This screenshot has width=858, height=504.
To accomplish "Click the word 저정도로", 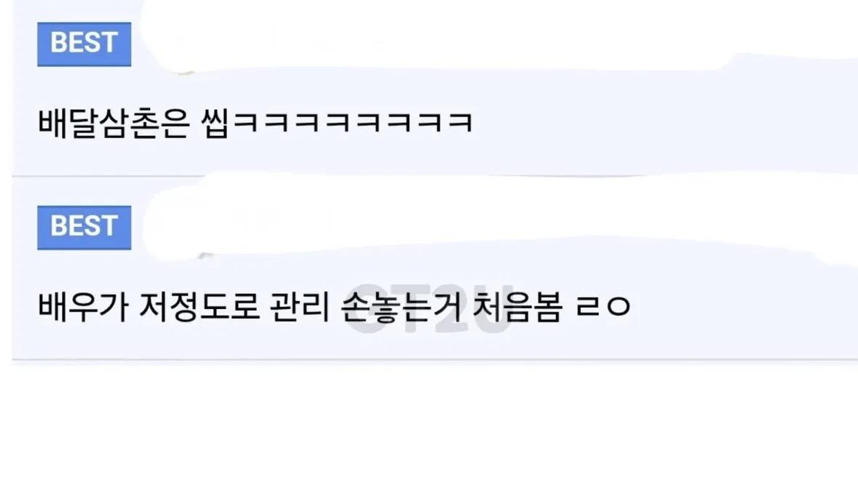I will tap(199, 306).
